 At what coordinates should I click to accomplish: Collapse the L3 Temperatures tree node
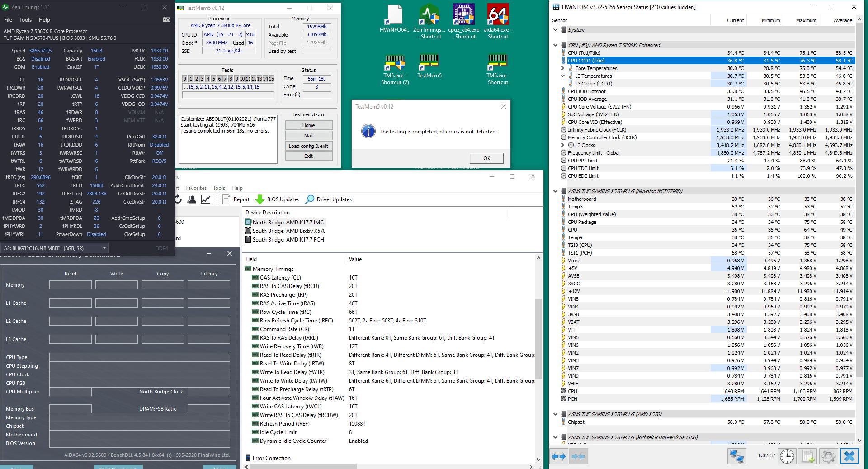(x=563, y=76)
